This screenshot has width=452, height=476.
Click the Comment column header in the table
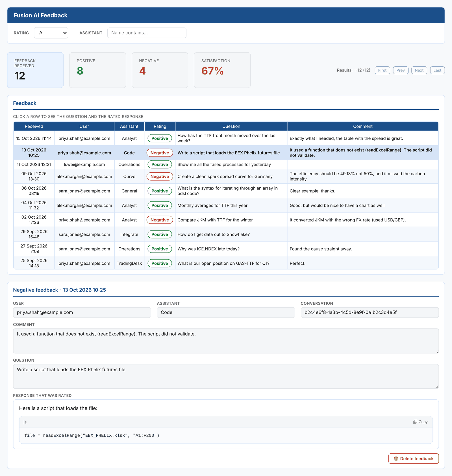tap(363, 126)
